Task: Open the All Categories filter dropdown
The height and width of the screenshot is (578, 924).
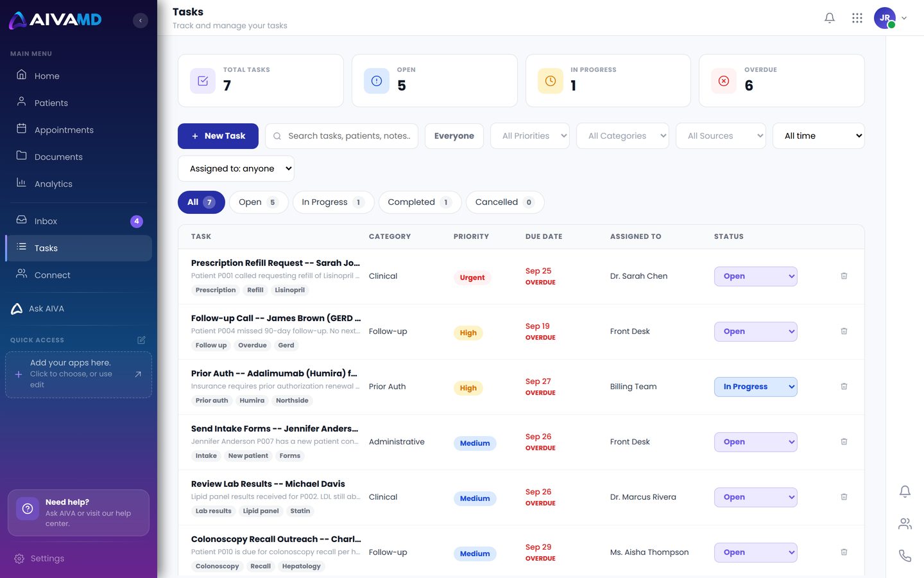Action: pyautogui.click(x=622, y=136)
